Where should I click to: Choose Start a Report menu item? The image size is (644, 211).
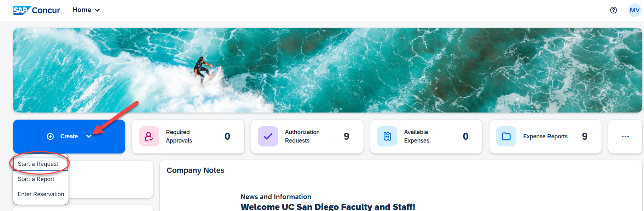[36, 179]
